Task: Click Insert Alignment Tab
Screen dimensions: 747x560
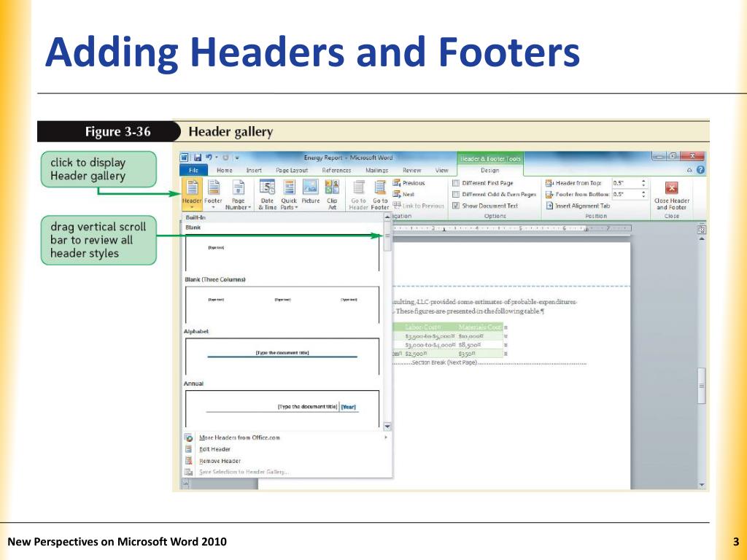Action: click(x=578, y=206)
